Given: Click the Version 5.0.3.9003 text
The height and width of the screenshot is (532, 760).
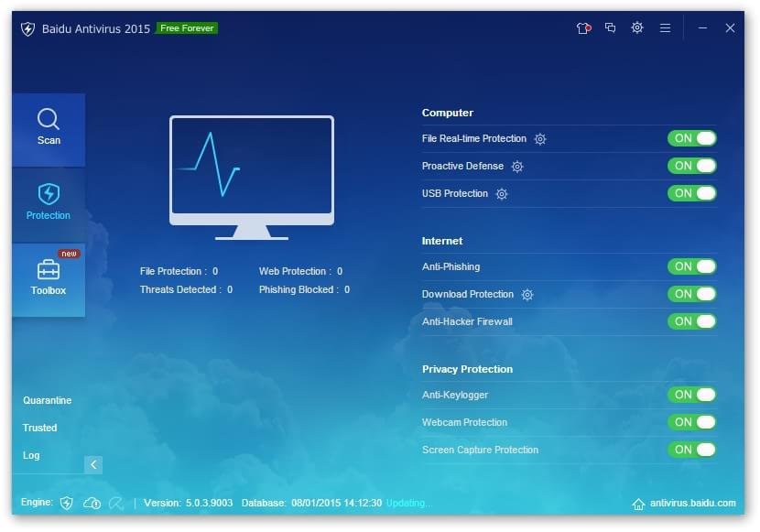Looking at the screenshot, I should click(188, 504).
